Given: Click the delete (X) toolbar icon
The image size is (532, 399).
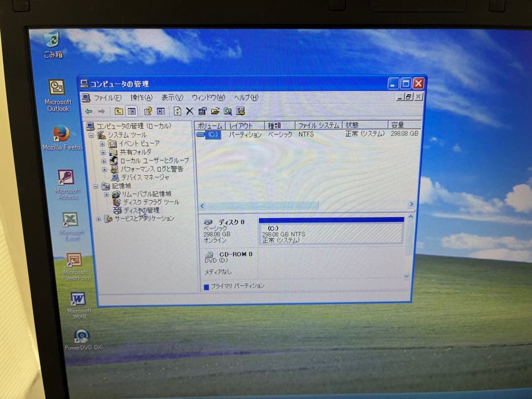Looking at the screenshot, I should tap(190, 111).
